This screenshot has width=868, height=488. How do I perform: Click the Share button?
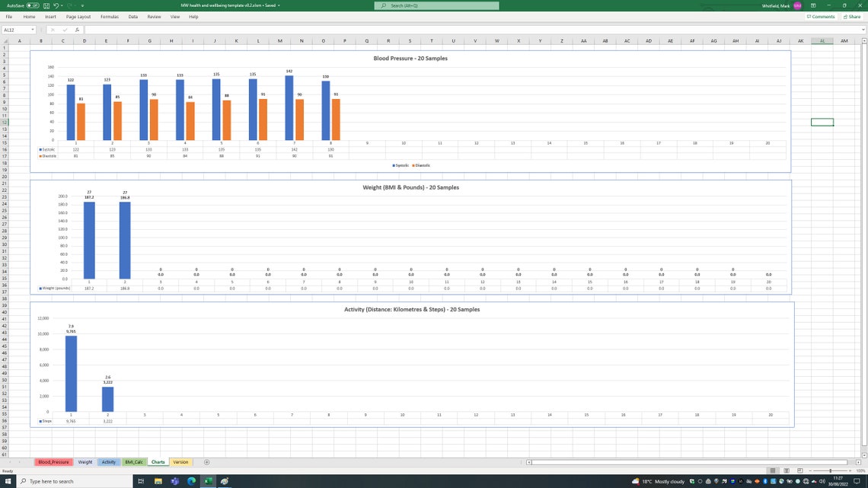(853, 16)
